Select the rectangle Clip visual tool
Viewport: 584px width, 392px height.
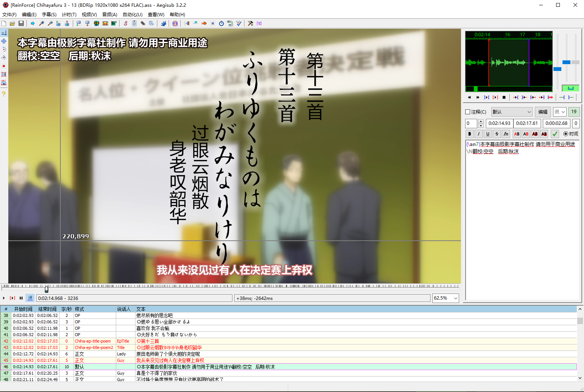(x=4, y=74)
